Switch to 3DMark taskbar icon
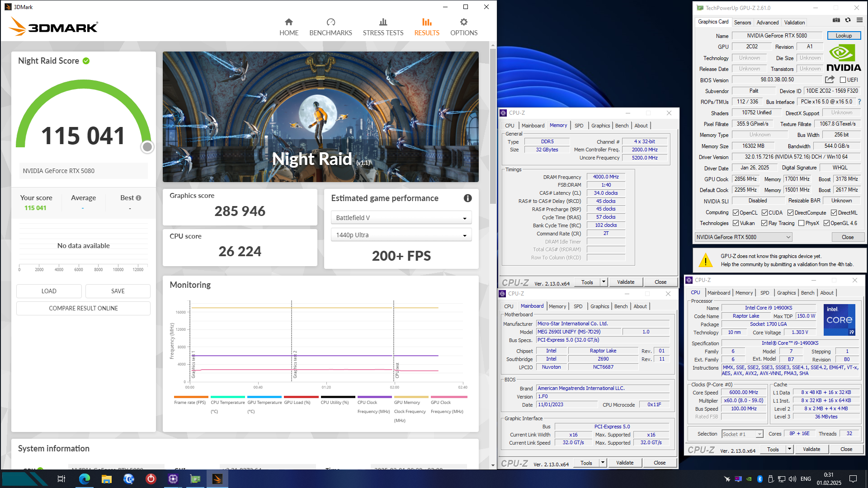The width and height of the screenshot is (868, 488). point(217,479)
